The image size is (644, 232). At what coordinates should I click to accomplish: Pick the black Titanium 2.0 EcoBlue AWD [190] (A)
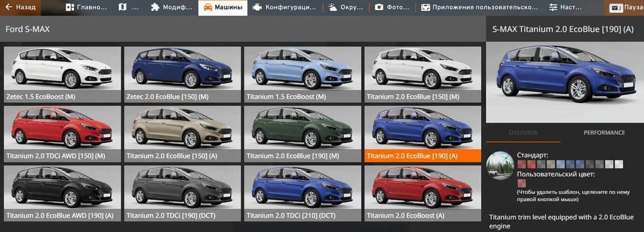click(62, 193)
